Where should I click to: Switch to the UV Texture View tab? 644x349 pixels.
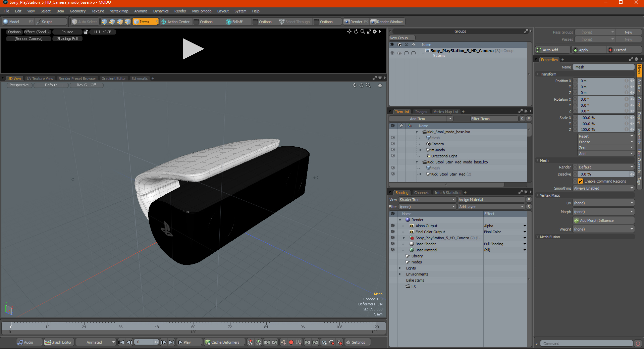click(40, 79)
